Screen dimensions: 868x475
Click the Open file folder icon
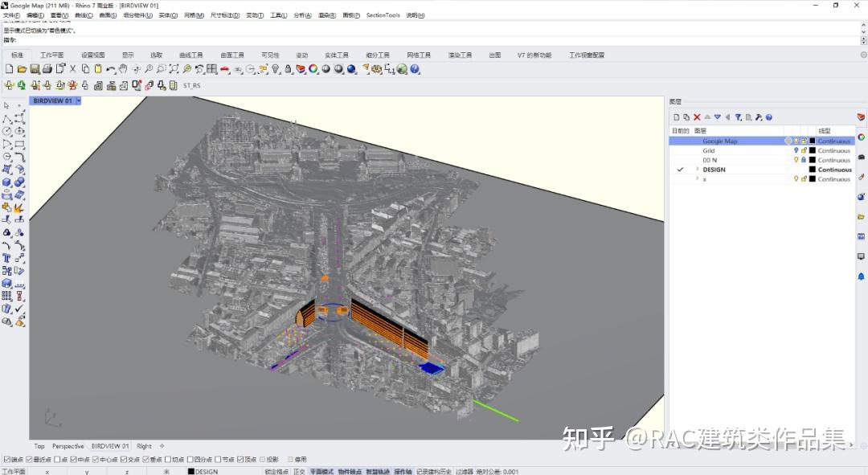coord(22,69)
